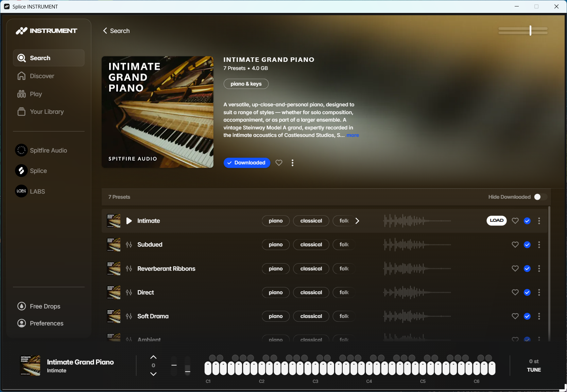Image resolution: width=567 pixels, height=392 pixels.
Task: Load the Intimate preset
Action: [x=497, y=220]
